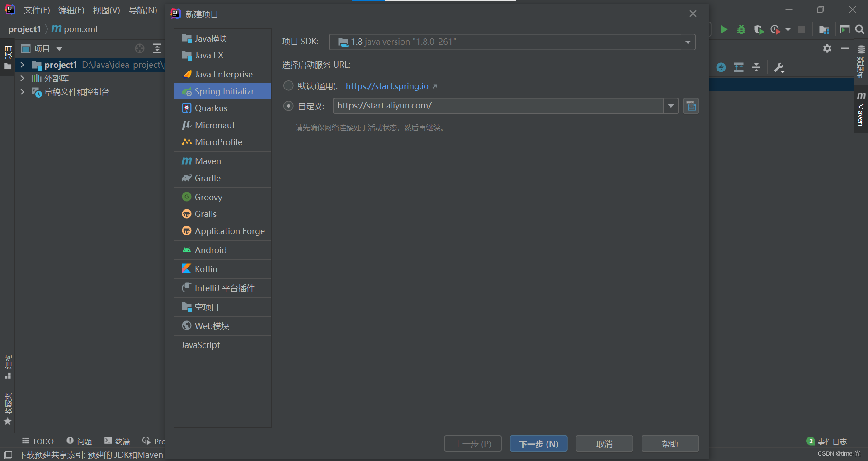The image size is (868, 461).
Task: Open the https://start.spring.io link
Action: (x=387, y=86)
